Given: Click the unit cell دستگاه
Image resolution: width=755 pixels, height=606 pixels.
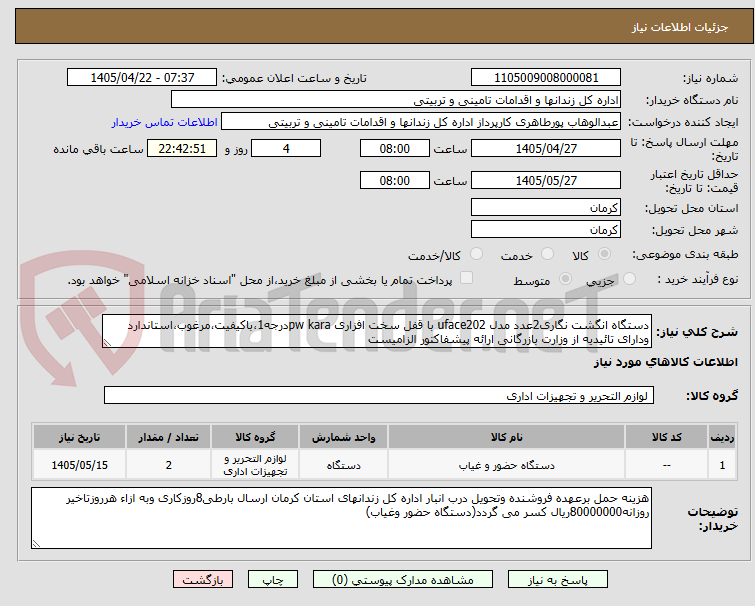Looking at the screenshot, I should coord(343,465).
